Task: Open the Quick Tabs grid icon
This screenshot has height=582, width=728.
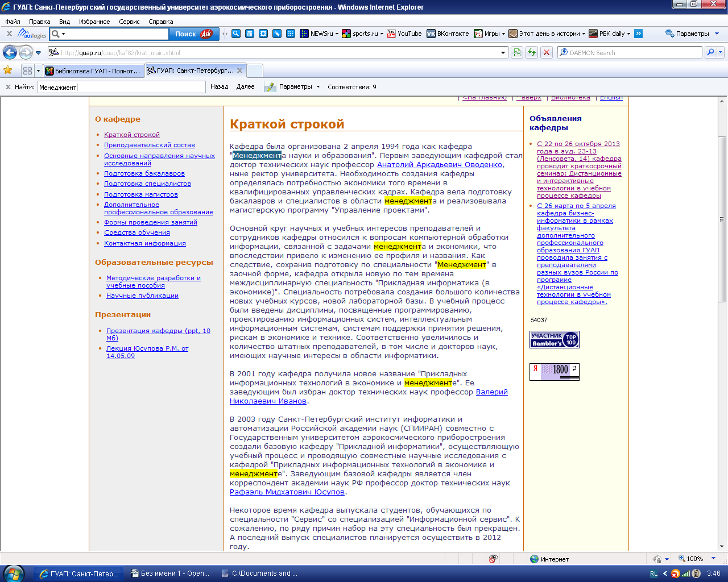Action: (27, 71)
